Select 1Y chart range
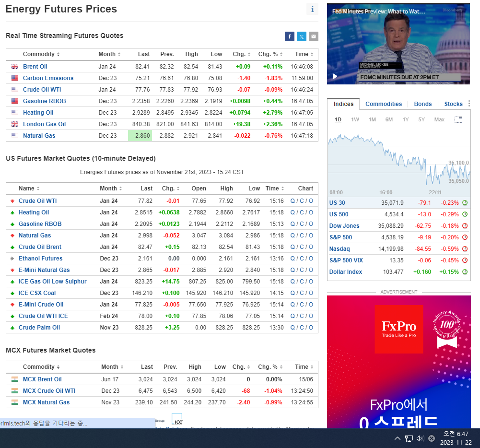Image resolution: width=480 pixels, height=448 pixels. (406, 119)
